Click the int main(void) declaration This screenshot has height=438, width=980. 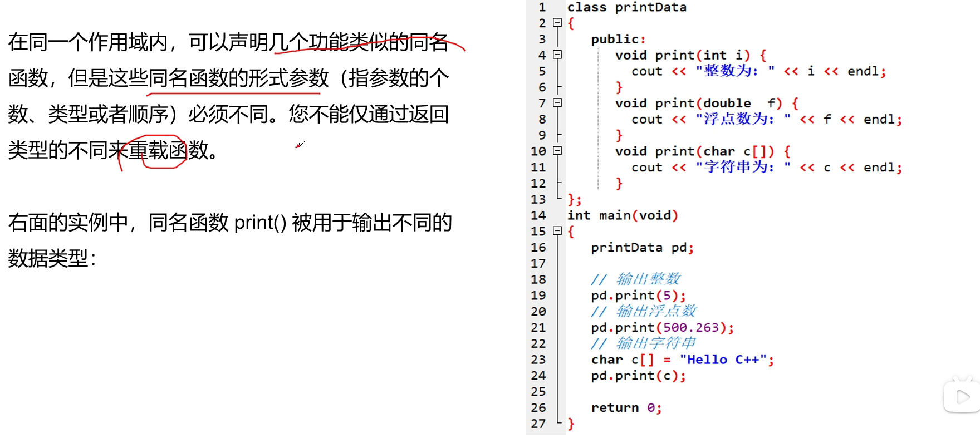coord(623,215)
